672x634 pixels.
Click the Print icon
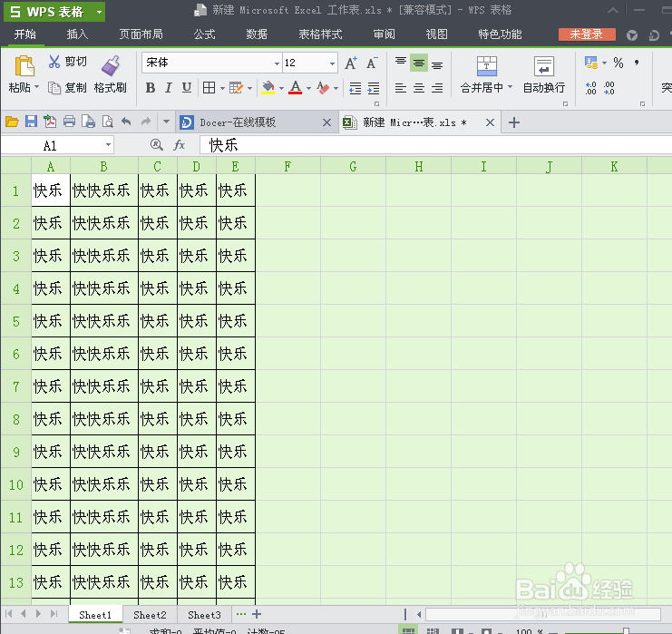tap(69, 122)
